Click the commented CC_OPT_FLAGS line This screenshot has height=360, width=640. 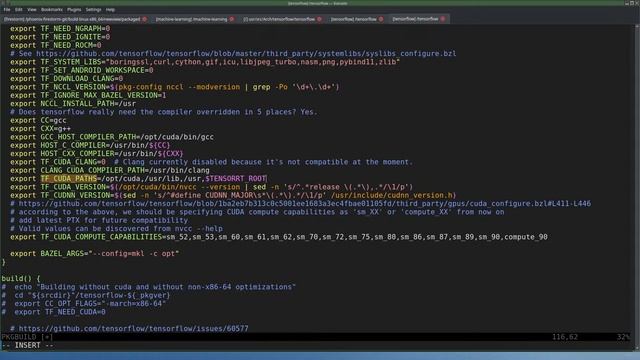84,303
